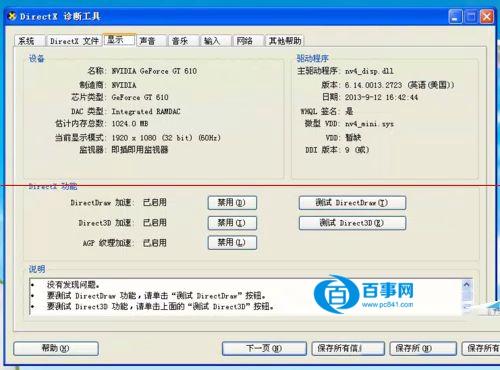Select monitor value 即插即用监视器
500x370 pixels.
point(140,150)
